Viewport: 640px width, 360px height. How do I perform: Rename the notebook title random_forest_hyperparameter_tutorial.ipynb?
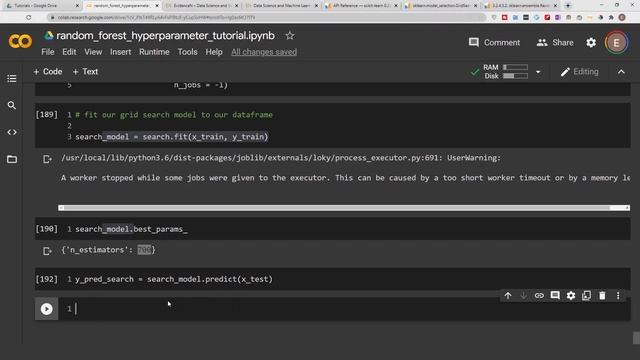point(165,36)
